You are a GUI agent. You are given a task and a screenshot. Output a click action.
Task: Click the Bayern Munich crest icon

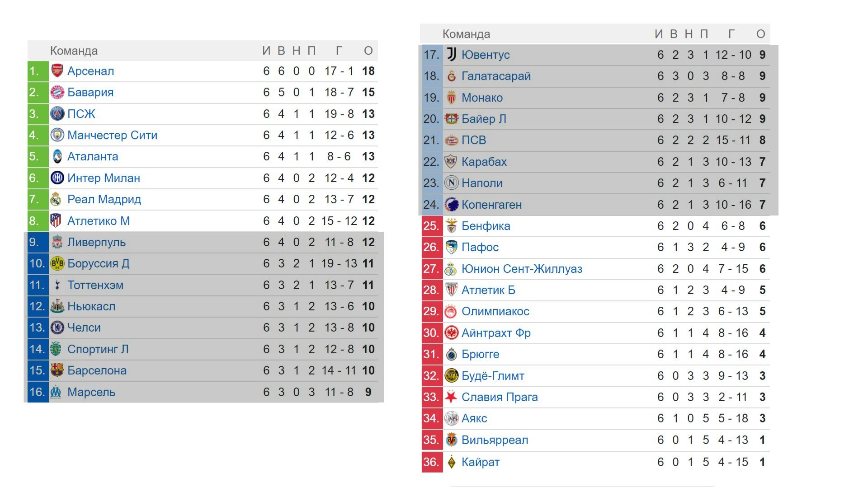click(57, 92)
